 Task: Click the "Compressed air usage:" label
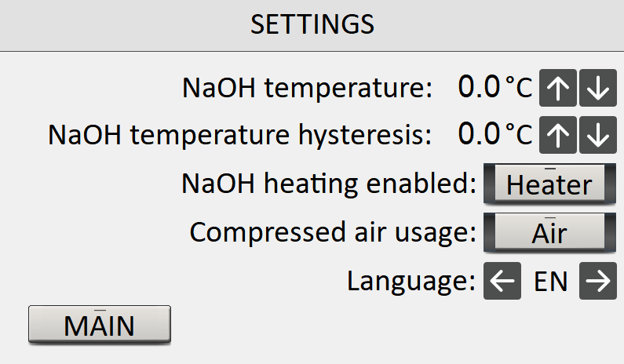pos(334,232)
